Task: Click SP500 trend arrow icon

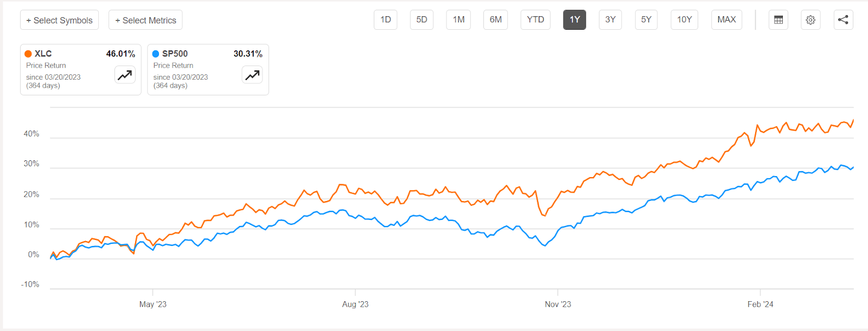Action: 252,75
